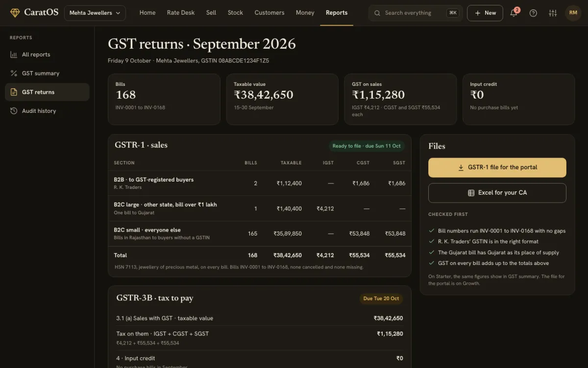
Task: Click the Due Tue 20 Oct badge
Action: 381,298
